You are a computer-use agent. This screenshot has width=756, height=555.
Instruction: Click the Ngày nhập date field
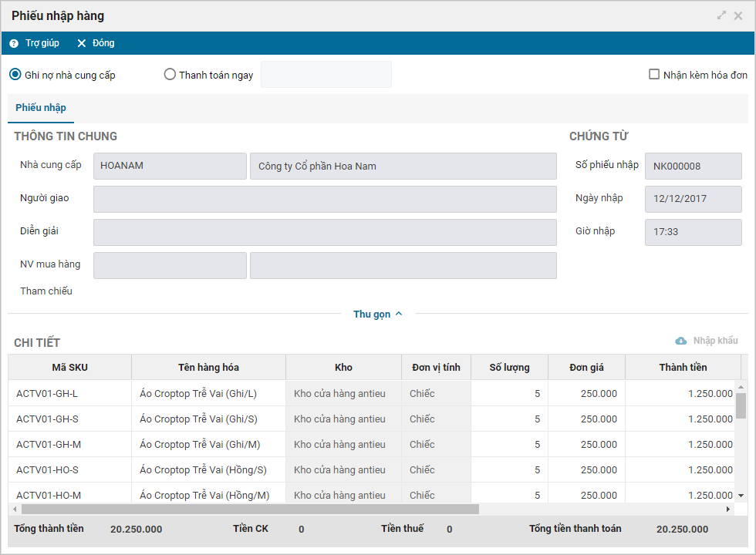(694, 199)
